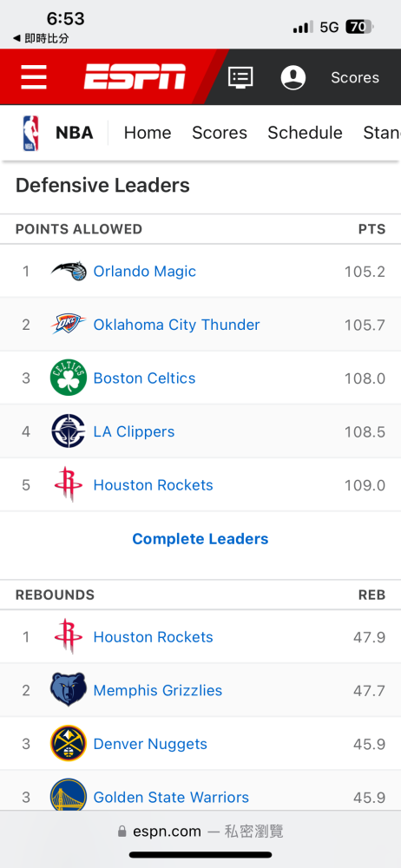
Task: Switch to the NBA Scores tab
Action: [x=220, y=133]
